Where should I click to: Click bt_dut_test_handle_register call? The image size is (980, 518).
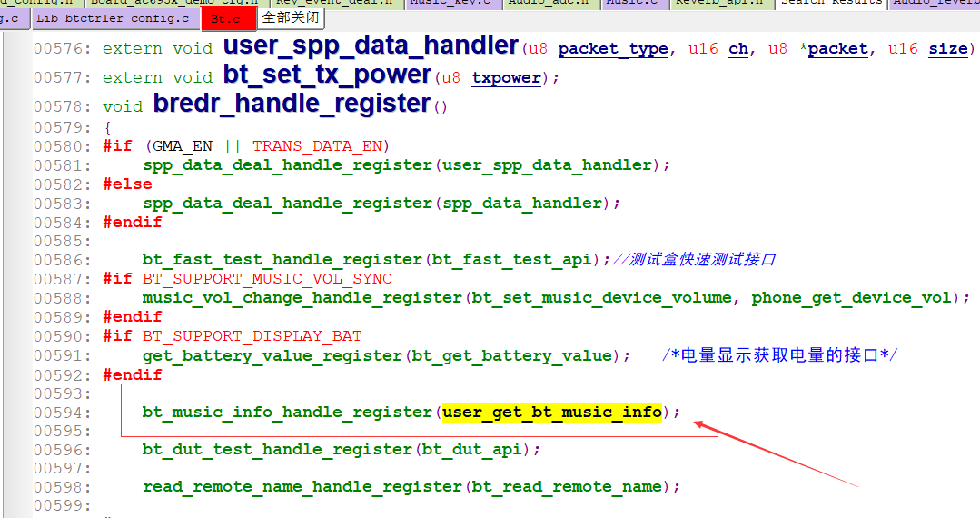click(x=277, y=450)
